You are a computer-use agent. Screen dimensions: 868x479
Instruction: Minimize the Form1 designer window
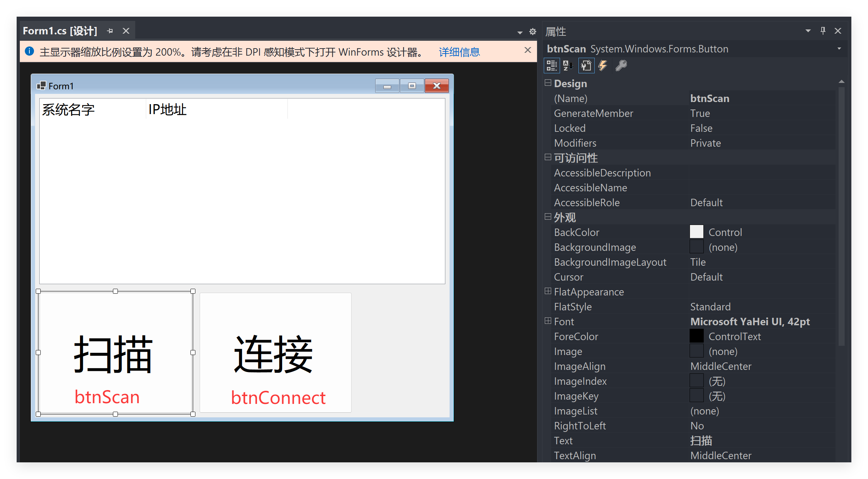(387, 86)
